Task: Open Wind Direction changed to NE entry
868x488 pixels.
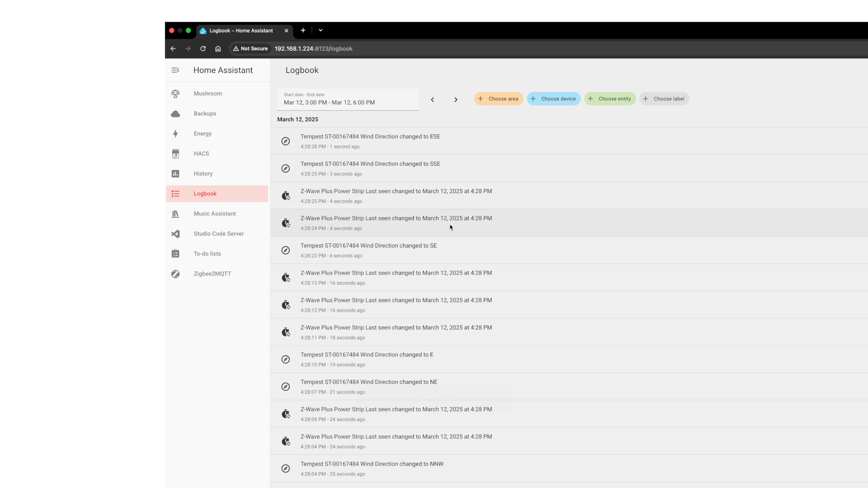Action: 569,386
